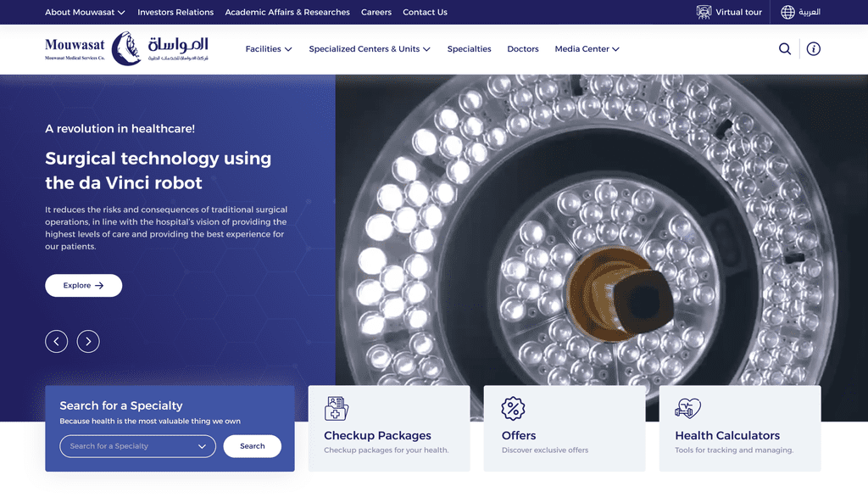The image size is (868, 503).
Task: Open the Doctors menu item
Action: 522,48
